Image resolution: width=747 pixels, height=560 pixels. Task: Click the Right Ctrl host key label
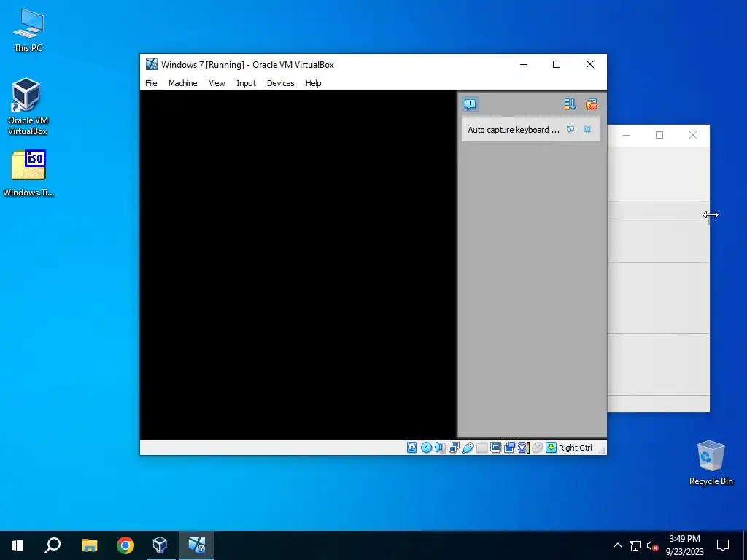coord(576,448)
